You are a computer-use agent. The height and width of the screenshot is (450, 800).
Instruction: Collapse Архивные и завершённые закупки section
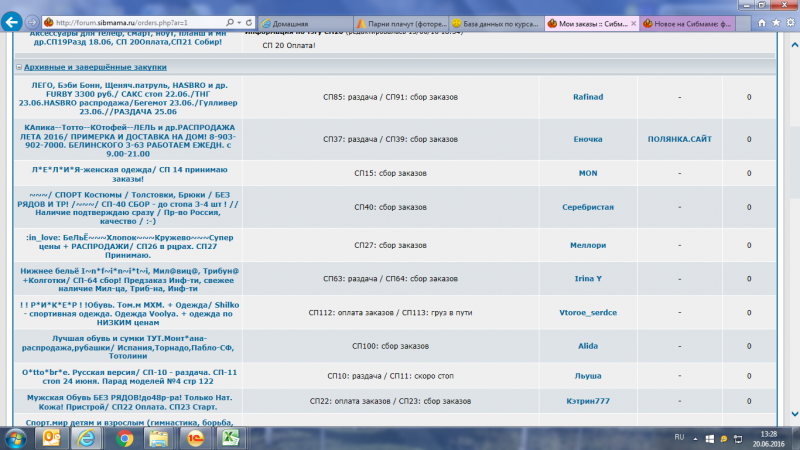click(19, 67)
